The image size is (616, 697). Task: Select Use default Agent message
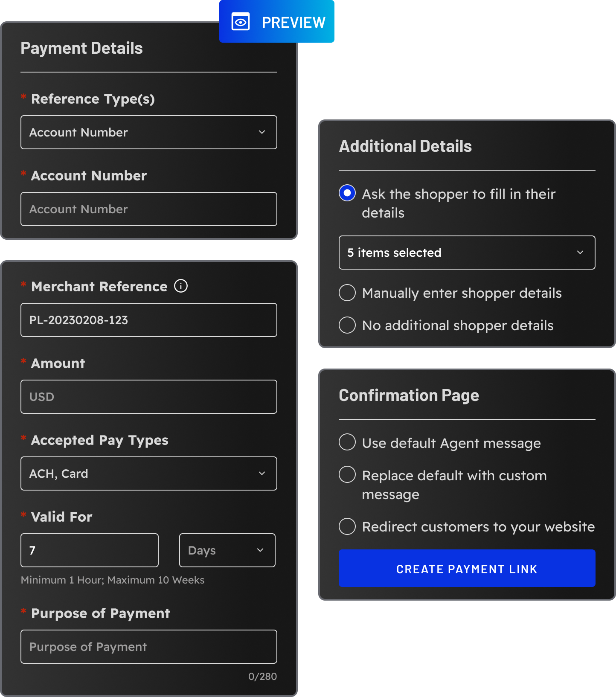point(347,442)
